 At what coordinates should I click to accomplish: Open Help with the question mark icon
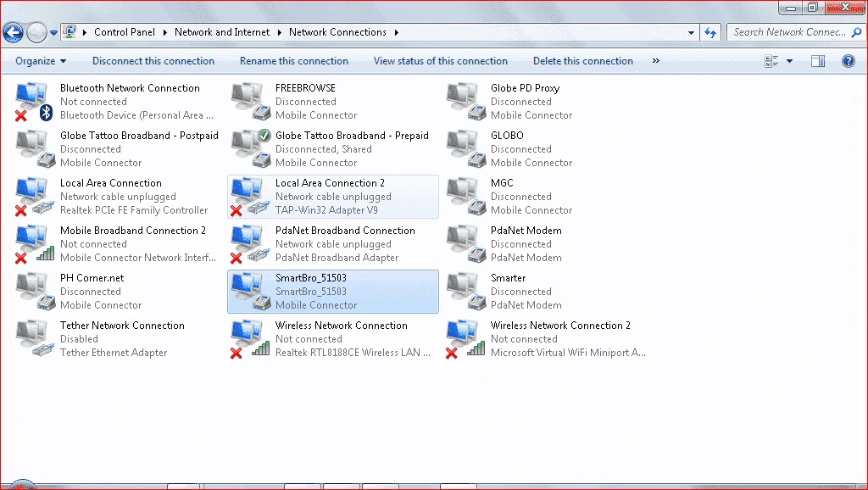[x=848, y=61]
